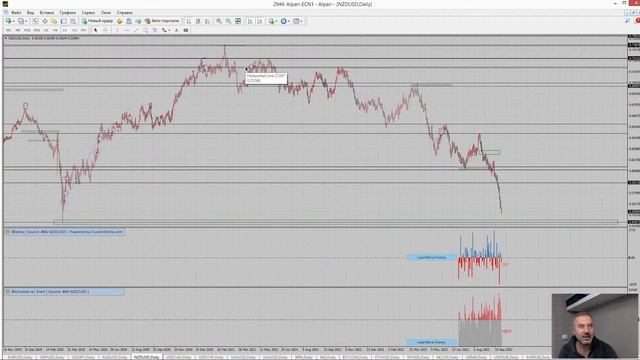
Task: Open the Periods clock icon
Action: pos(284,21)
